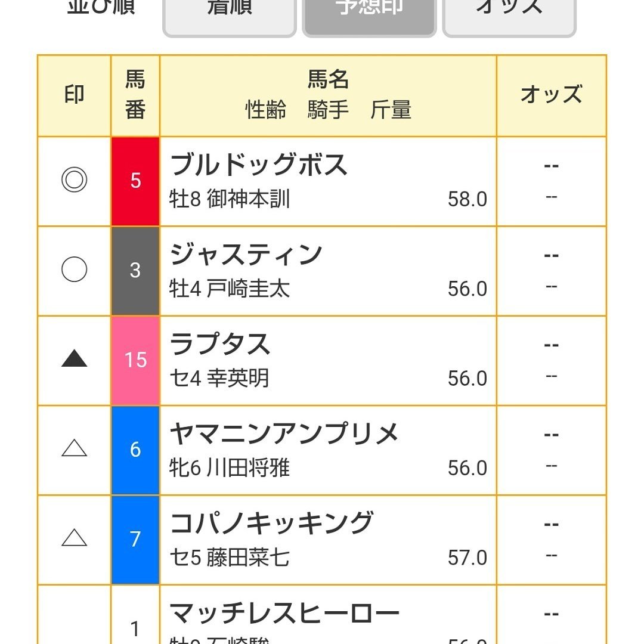
Task: Switch sorting to 着順 tab
Action: point(230,17)
